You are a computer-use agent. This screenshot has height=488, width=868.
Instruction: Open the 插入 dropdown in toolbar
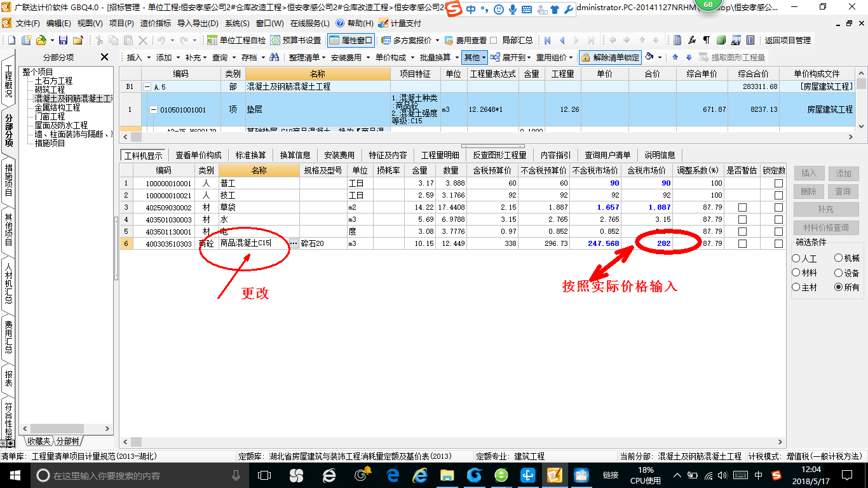(x=138, y=57)
